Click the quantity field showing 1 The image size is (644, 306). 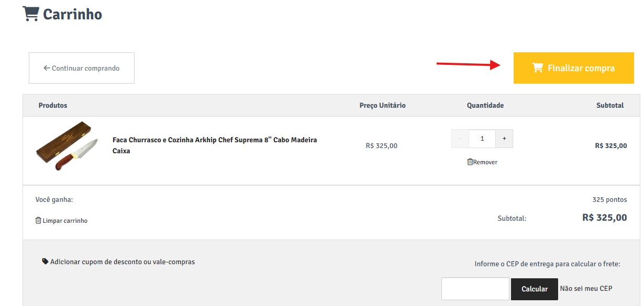click(482, 139)
